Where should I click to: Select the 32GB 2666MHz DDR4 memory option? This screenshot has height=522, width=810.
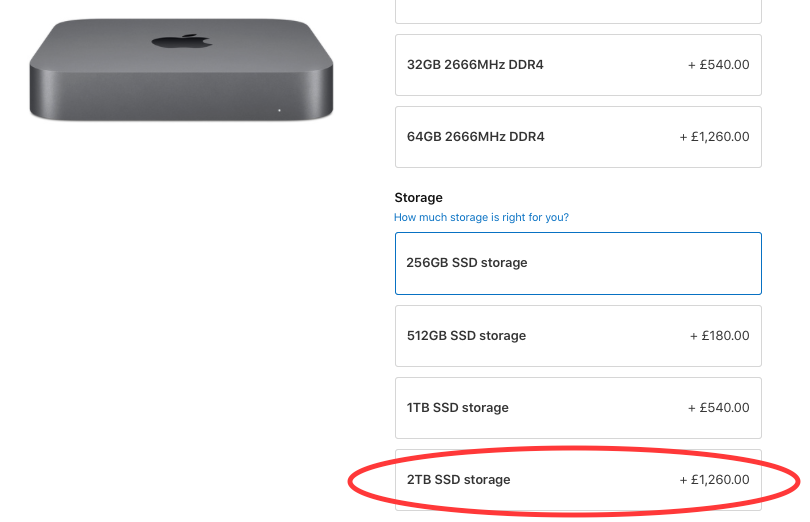(578, 65)
